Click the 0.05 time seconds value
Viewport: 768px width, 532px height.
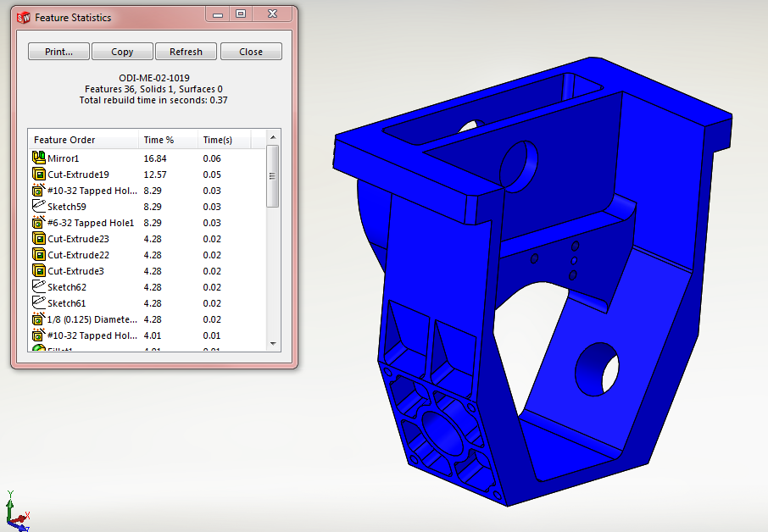pos(212,175)
